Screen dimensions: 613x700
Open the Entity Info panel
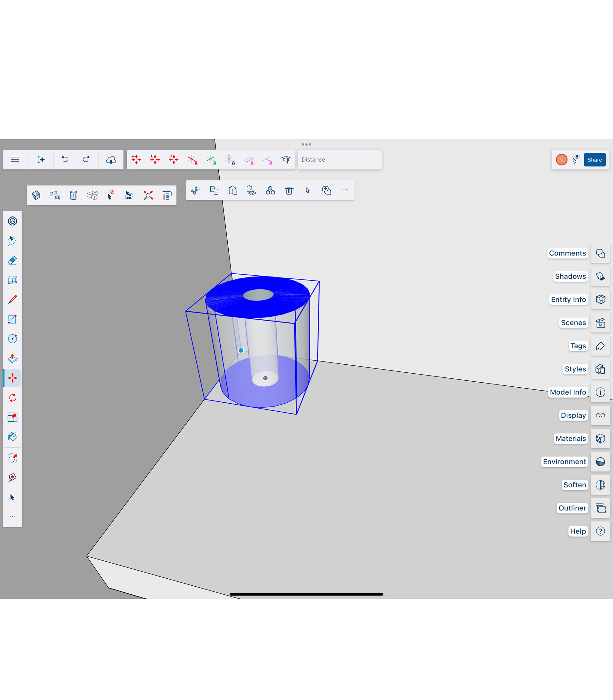[x=600, y=299]
